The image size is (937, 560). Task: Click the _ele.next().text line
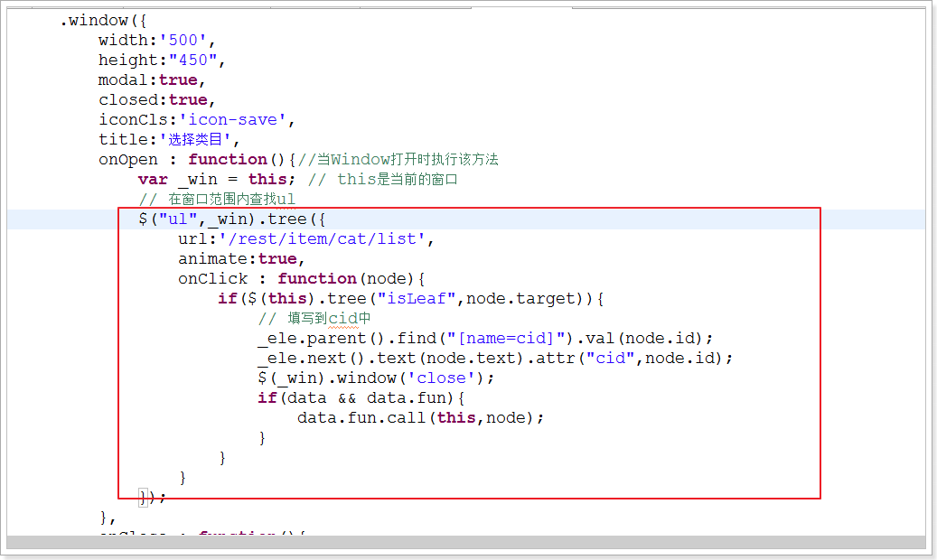click(495, 358)
